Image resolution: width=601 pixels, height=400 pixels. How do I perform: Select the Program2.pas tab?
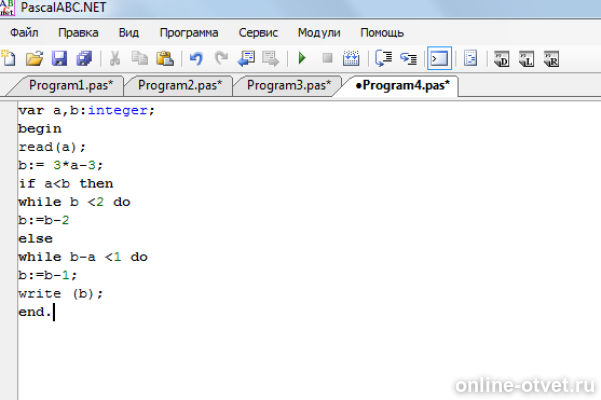point(180,85)
